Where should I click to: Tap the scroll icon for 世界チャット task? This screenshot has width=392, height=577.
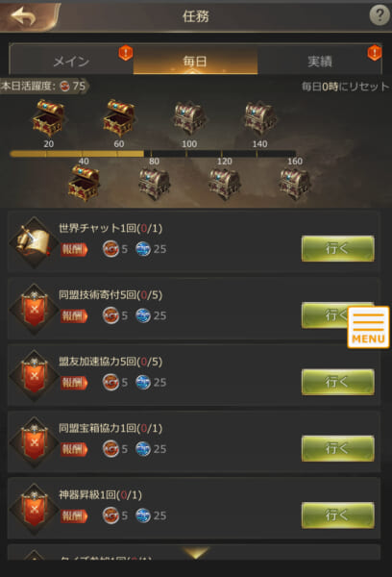click(x=34, y=242)
